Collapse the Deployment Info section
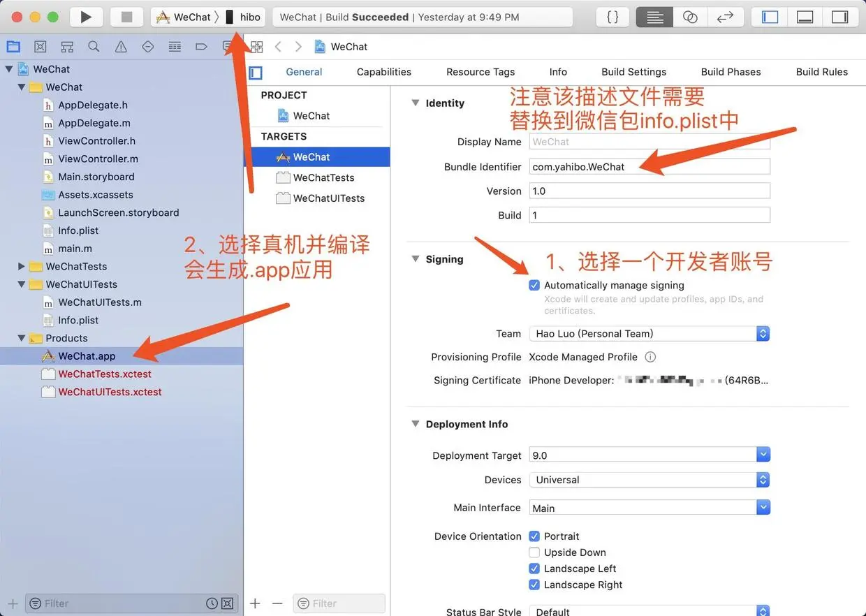 click(x=416, y=424)
